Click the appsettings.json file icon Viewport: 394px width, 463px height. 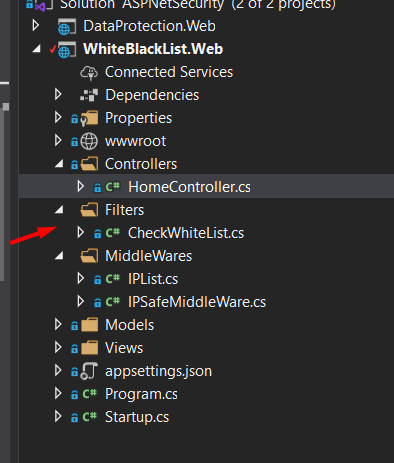coord(89,371)
